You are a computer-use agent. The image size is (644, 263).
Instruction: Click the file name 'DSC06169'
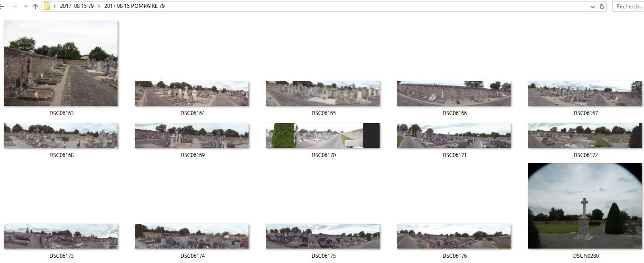tap(193, 155)
